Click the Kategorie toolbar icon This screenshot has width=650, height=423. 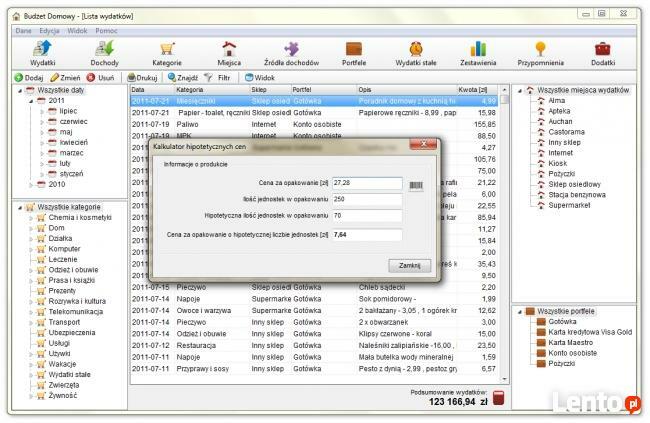pos(166,53)
